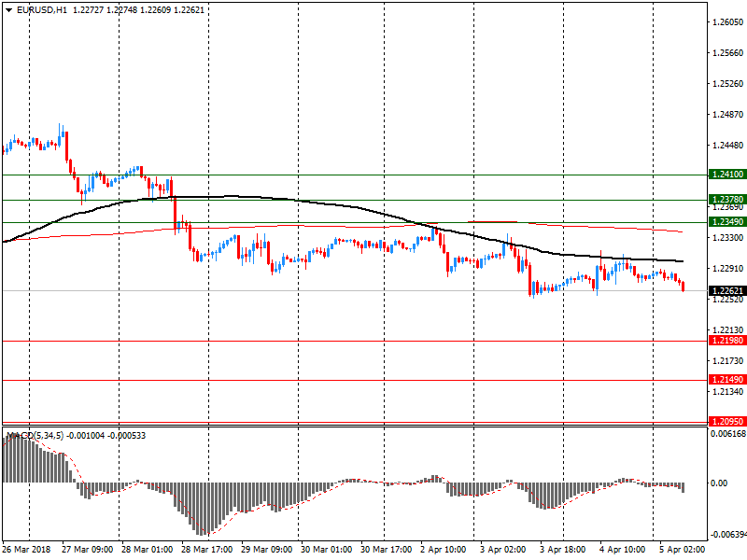
Task: Click the 1.22910 price scale value
Action: (x=728, y=269)
